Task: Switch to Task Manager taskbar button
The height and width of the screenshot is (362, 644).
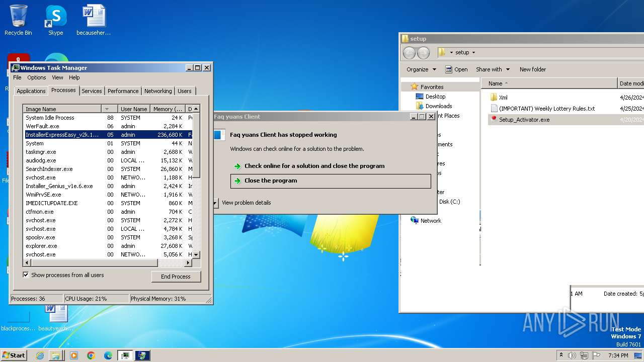Action: pos(125,355)
